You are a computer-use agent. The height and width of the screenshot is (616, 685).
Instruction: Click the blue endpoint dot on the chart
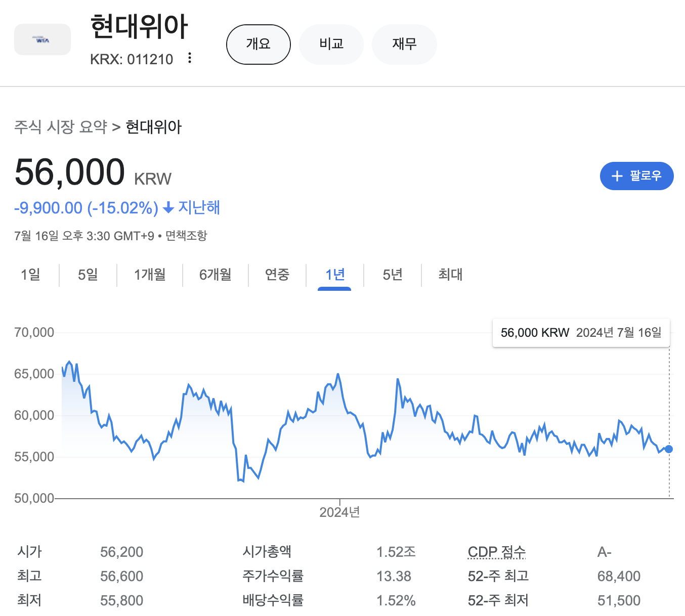[669, 449]
